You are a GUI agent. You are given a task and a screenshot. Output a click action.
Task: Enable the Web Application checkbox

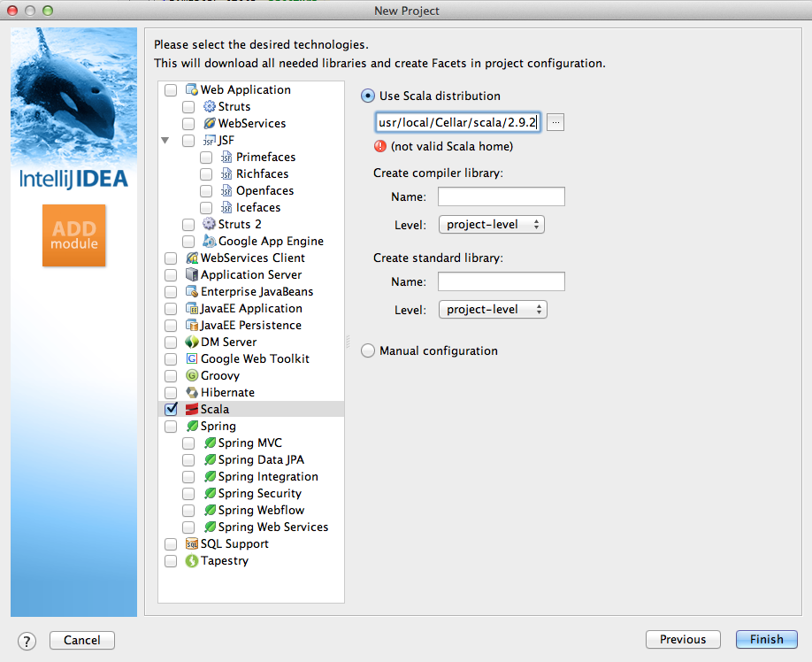[171, 90]
